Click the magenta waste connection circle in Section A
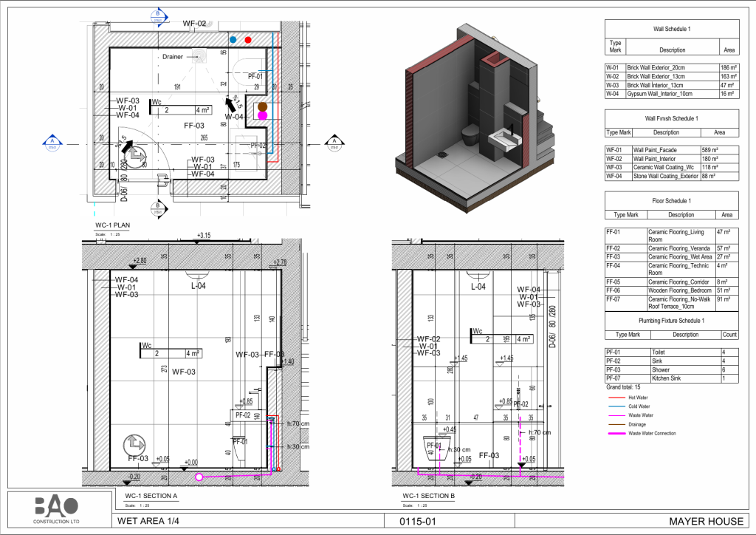Viewport: 756px width, 535px height. [199, 477]
